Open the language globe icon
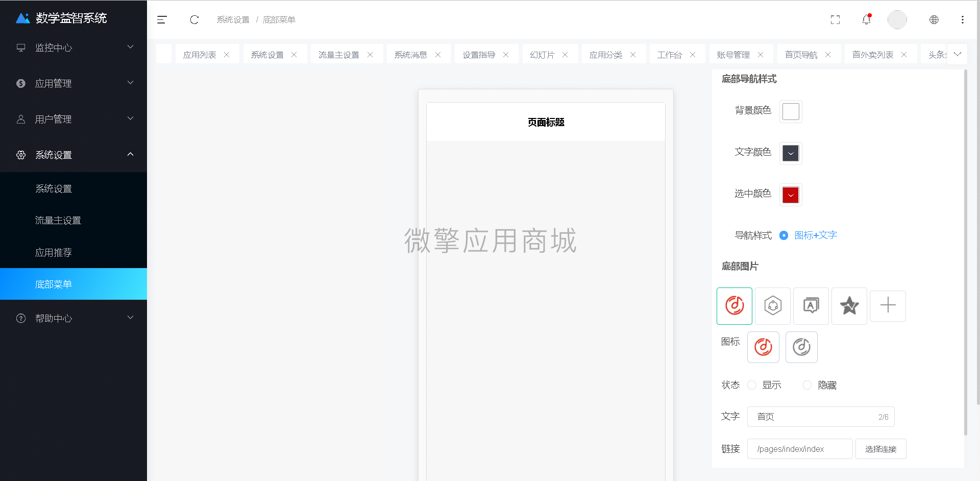 (x=934, y=19)
